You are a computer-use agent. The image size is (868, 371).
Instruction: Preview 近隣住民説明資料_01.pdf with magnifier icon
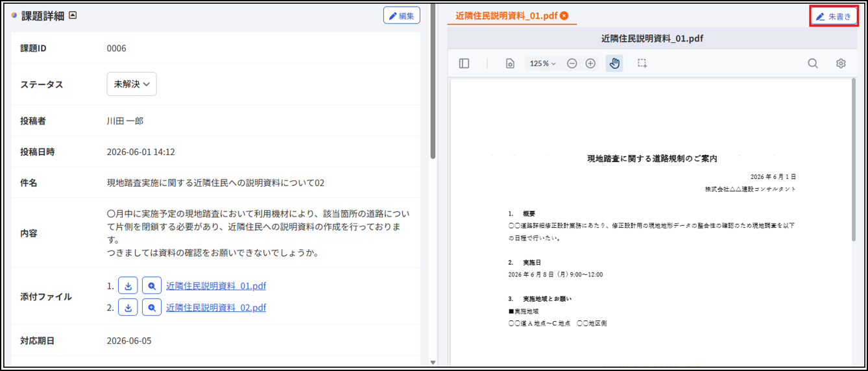[152, 286]
